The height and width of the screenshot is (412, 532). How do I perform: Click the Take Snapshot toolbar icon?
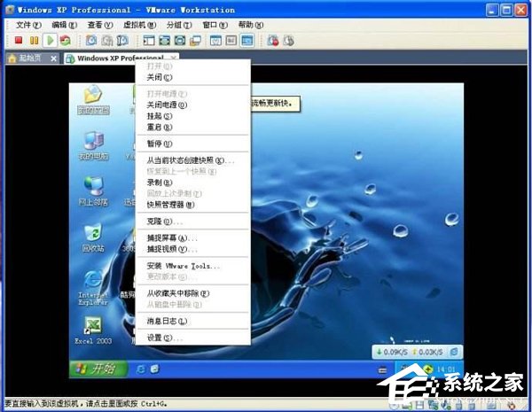coord(91,41)
